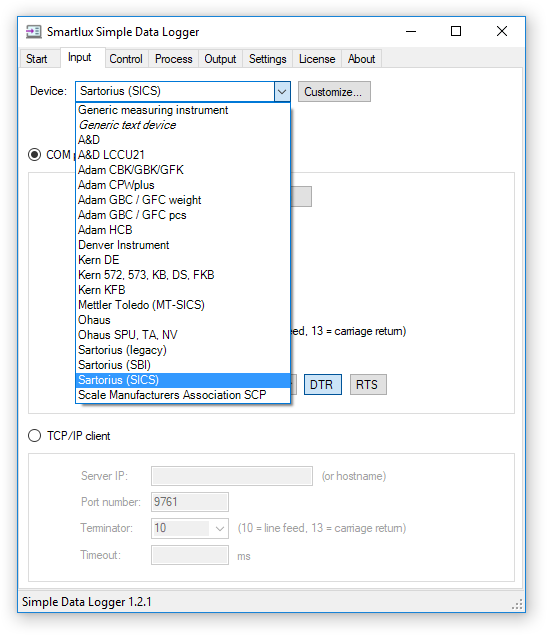Click the Smartlux app icon in title bar
The height and width of the screenshot is (635, 547).
(34, 32)
